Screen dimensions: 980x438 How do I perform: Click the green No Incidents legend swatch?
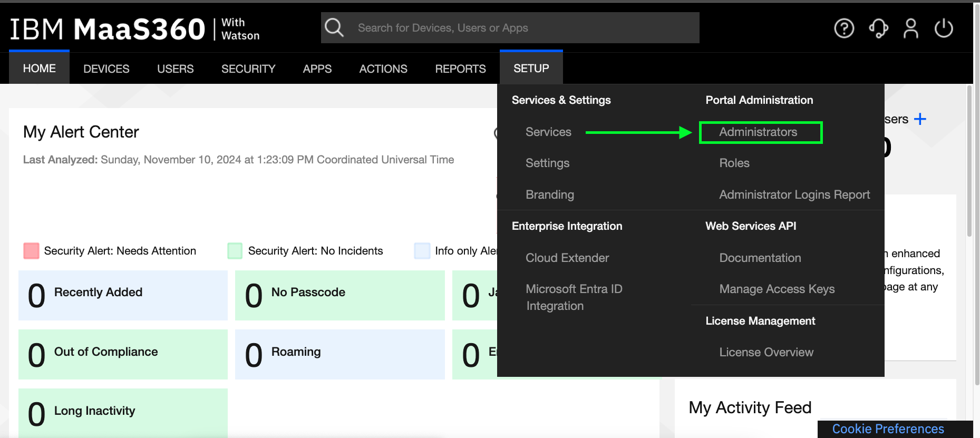pyautogui.click(x=235, y=251)
